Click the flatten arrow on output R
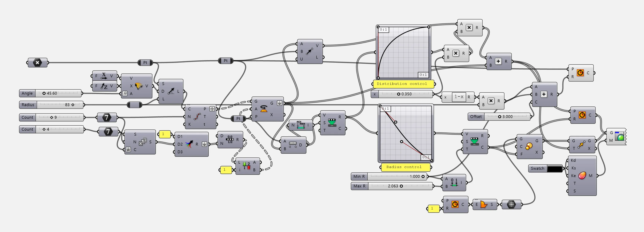The image size is (644, 232). [205, 144]
